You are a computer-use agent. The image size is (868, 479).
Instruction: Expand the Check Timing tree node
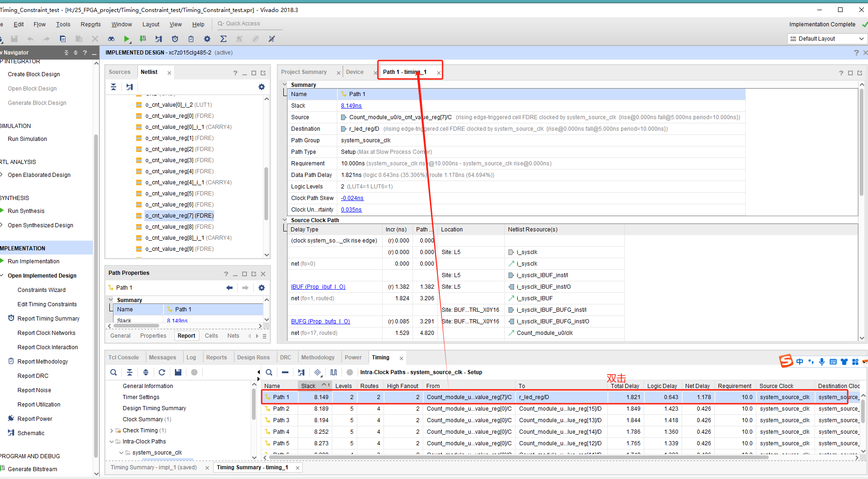point(112,430)
